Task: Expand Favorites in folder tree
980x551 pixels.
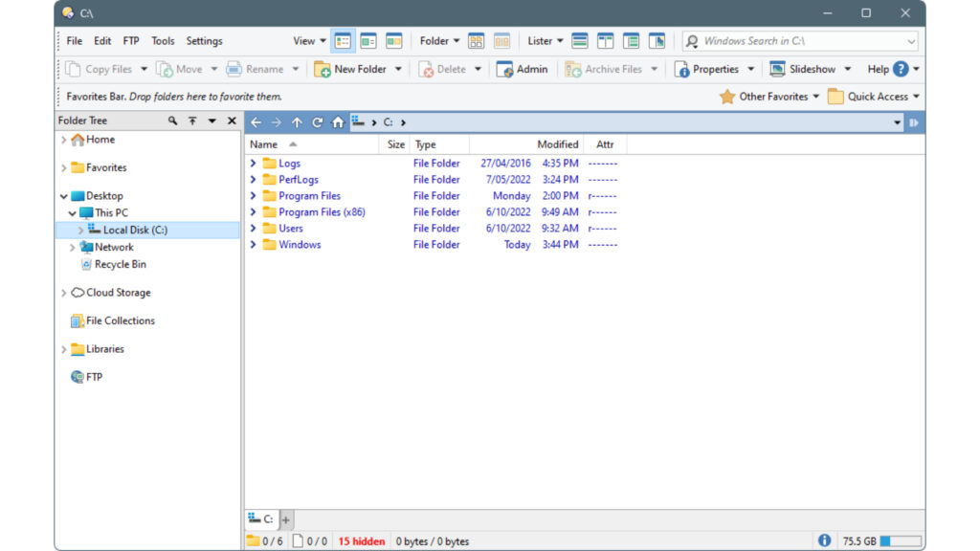Action: [x=64, y=168]
